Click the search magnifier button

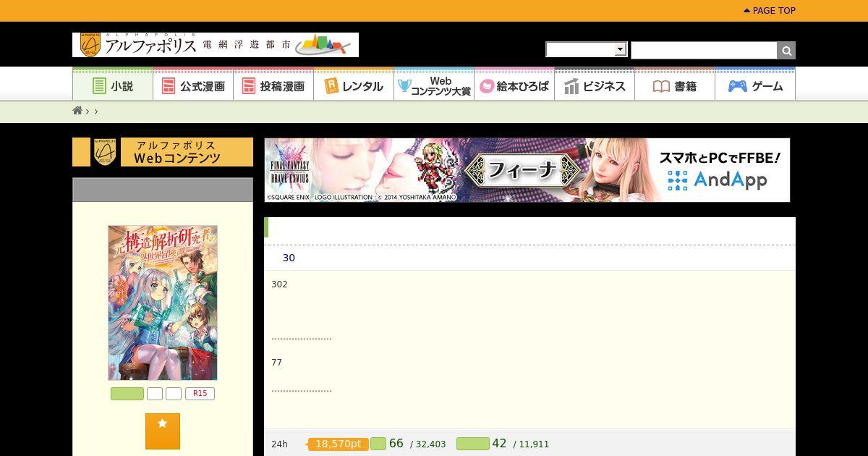(786, 50)
